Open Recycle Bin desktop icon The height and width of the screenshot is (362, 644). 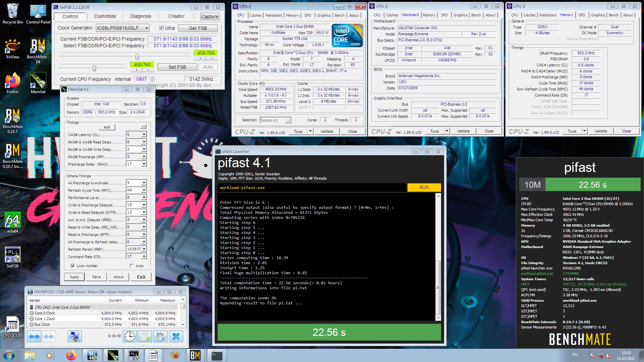[13, 14]
